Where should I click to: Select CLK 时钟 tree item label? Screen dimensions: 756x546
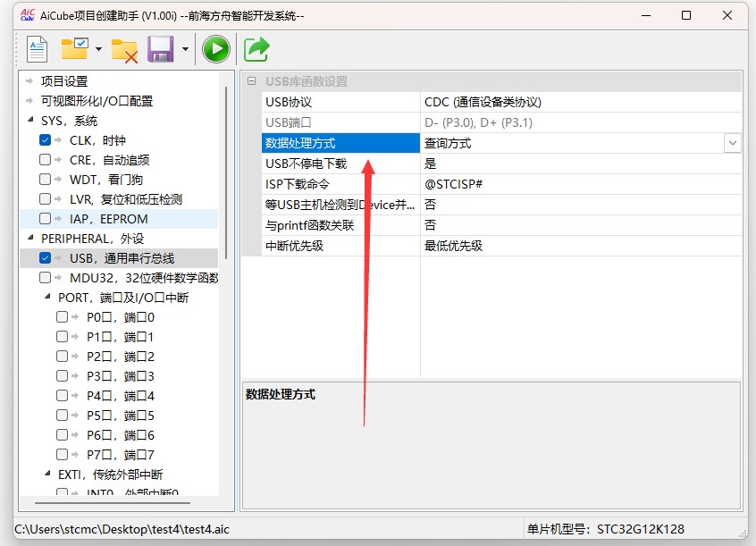coord(98,140)
